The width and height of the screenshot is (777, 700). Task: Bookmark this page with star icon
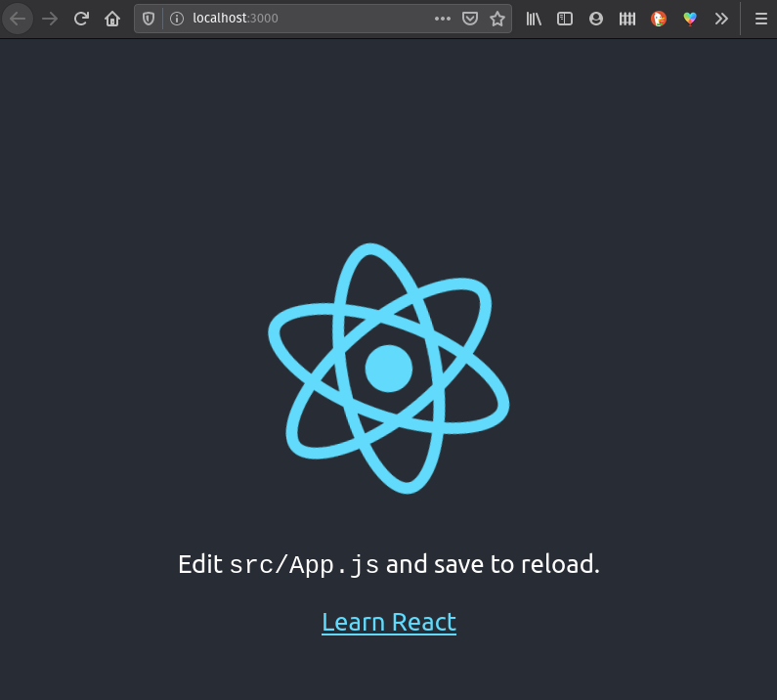click(x=497, y=19)
